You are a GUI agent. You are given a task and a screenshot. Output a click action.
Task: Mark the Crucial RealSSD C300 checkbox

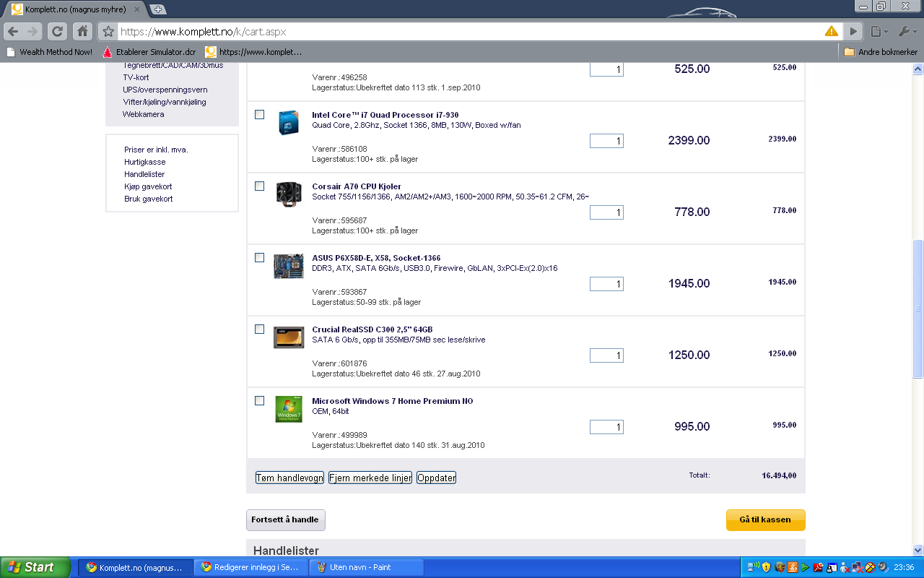(260, 329)
